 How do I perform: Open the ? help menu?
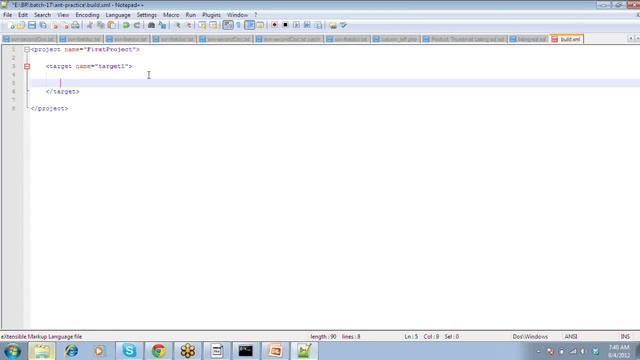tap(256, 15)
